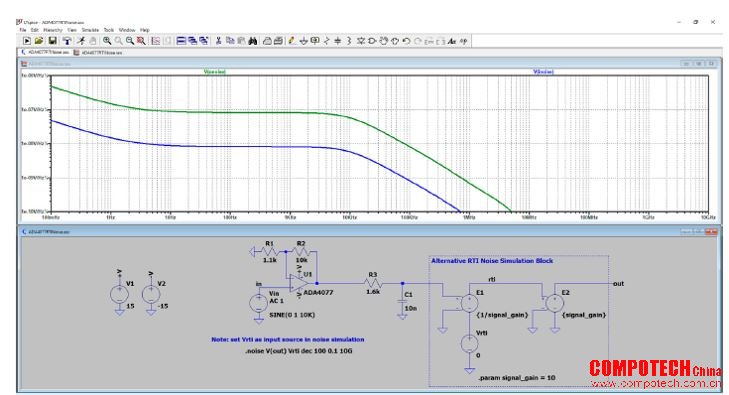Select resistor R2 10k in schematic
The height and width of the screenshot is (395, 729).
click(x=301, y=252)
